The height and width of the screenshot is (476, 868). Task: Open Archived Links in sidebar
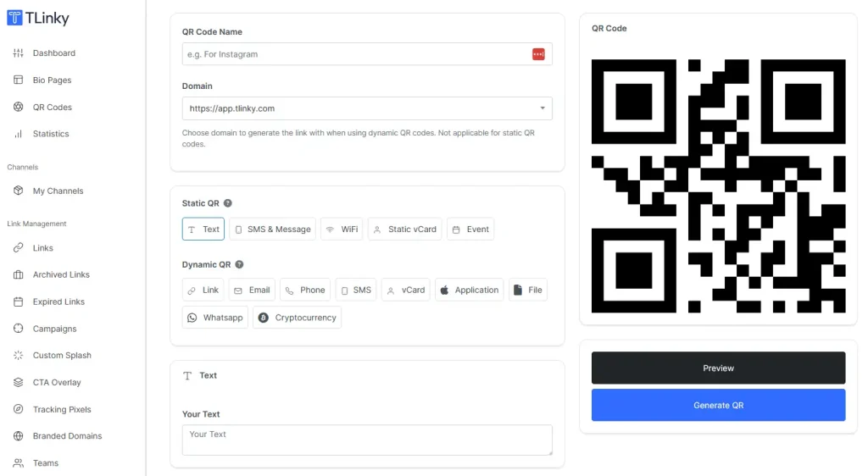click(x=61, y=274)
